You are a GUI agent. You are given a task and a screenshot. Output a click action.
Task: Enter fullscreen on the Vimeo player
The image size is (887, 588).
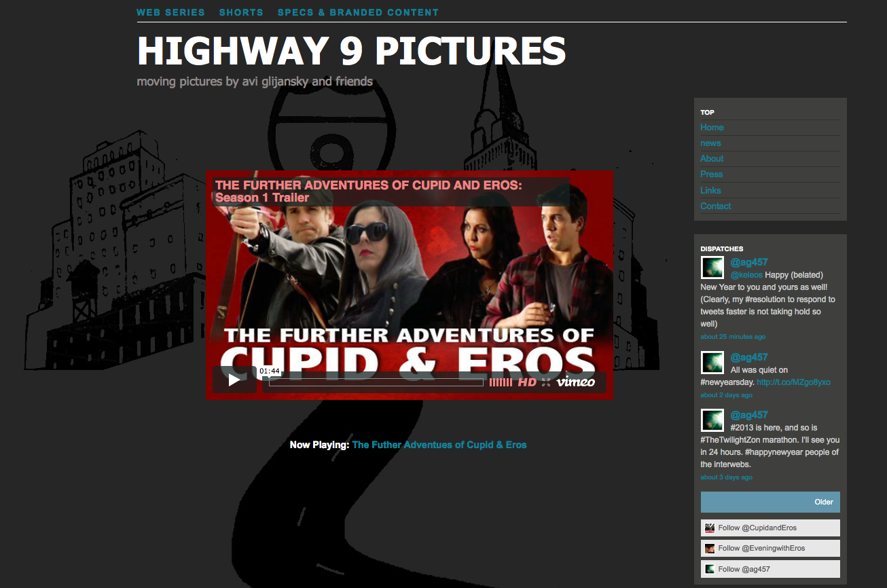point(545,382)
